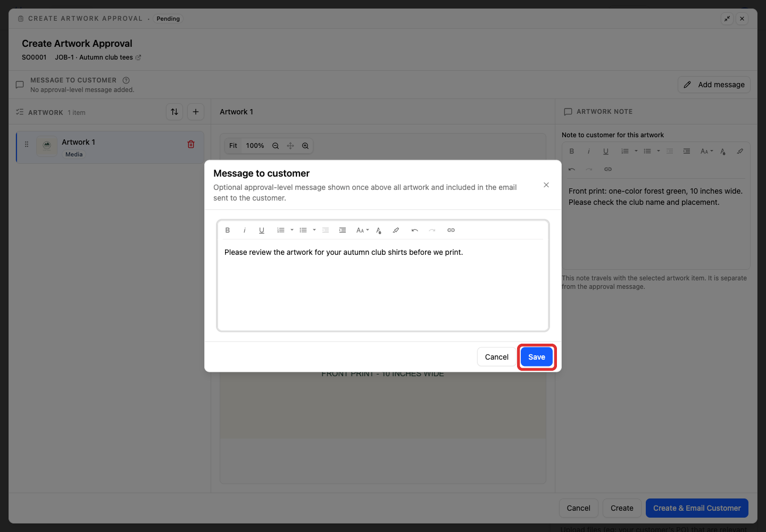Screen dimensions: 766x532
Task: Save the customer message
Action: coord(537,357)
